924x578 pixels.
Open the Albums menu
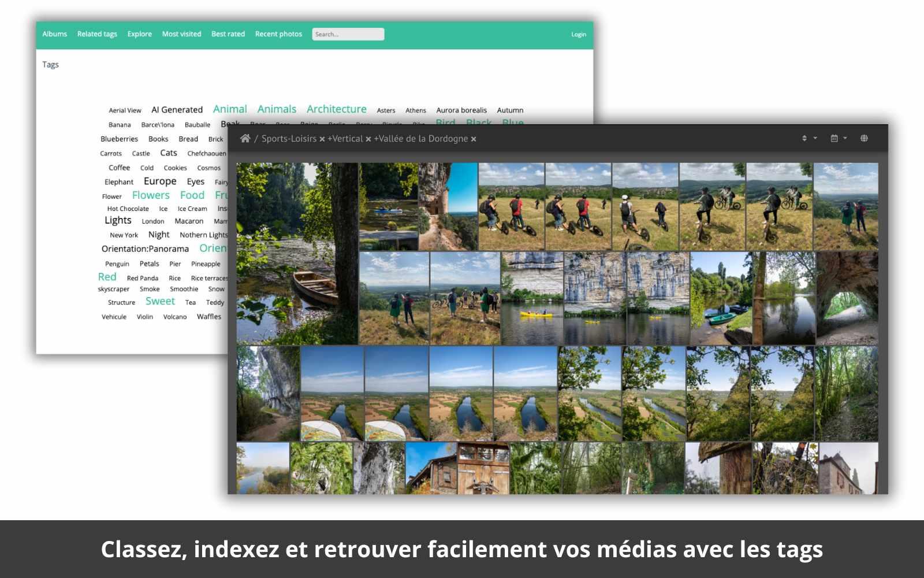click(54, 34)
